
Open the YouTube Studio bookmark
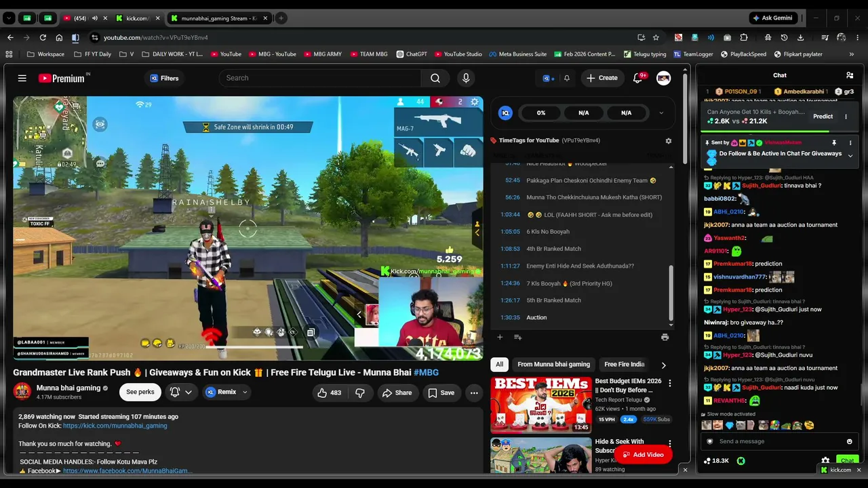coord(458,54)
